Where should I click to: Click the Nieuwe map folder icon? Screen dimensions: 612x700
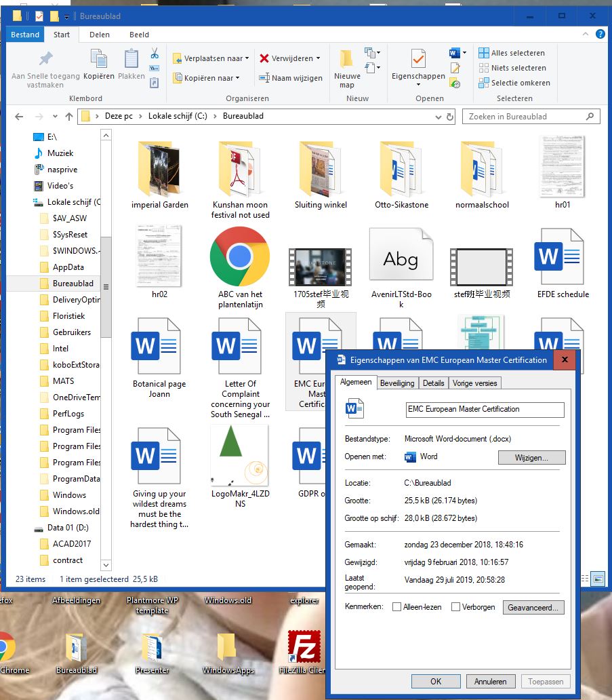(x=346, y=61)
